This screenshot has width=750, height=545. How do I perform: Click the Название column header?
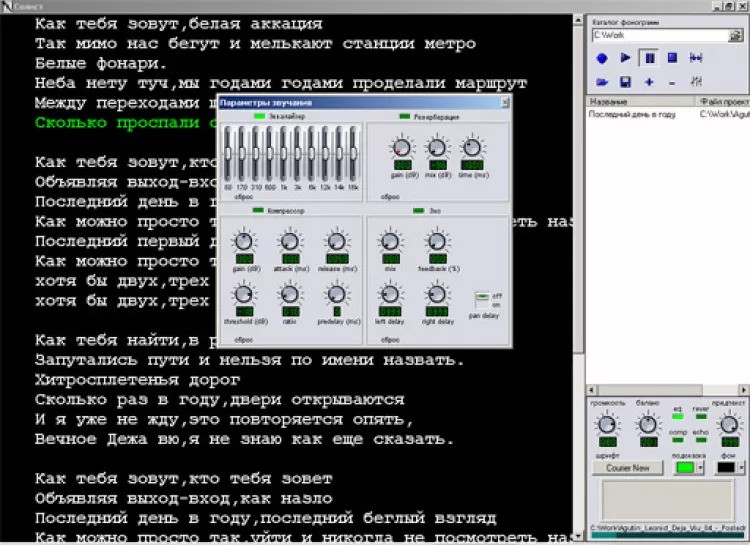[640, 101]
